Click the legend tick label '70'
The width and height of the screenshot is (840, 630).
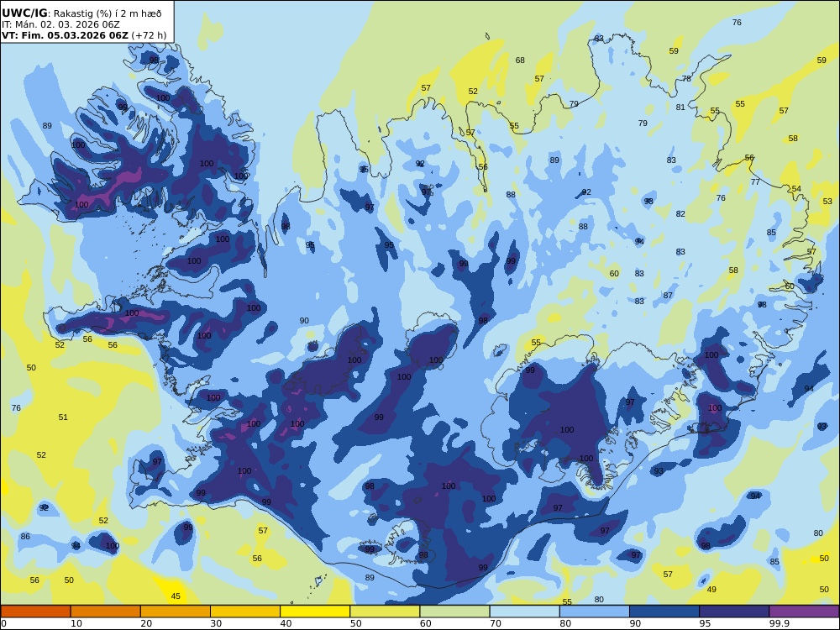[x=496, y=623]
